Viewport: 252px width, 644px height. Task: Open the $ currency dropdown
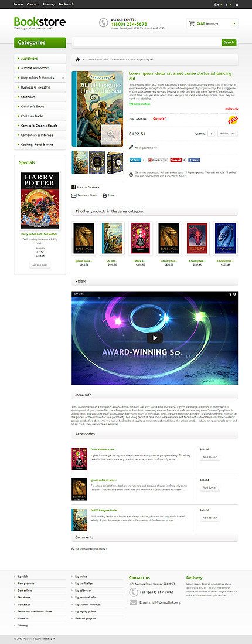pyautogui.click(x=229, y=4)
